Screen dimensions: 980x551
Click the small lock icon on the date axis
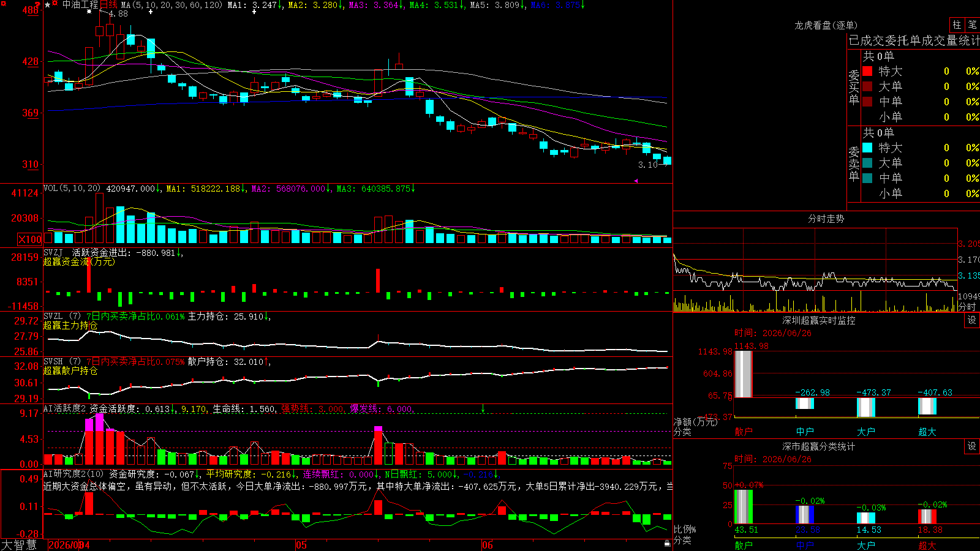[667, 543]
